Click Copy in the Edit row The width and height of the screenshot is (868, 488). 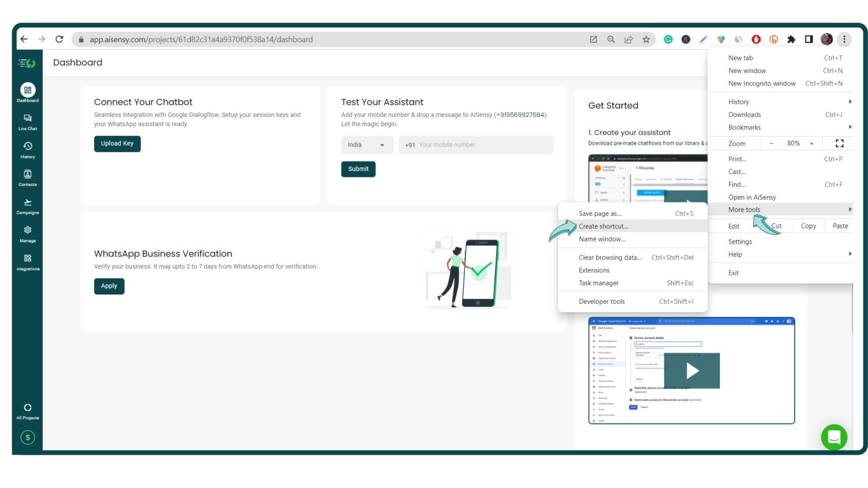[x=808, y=226]
